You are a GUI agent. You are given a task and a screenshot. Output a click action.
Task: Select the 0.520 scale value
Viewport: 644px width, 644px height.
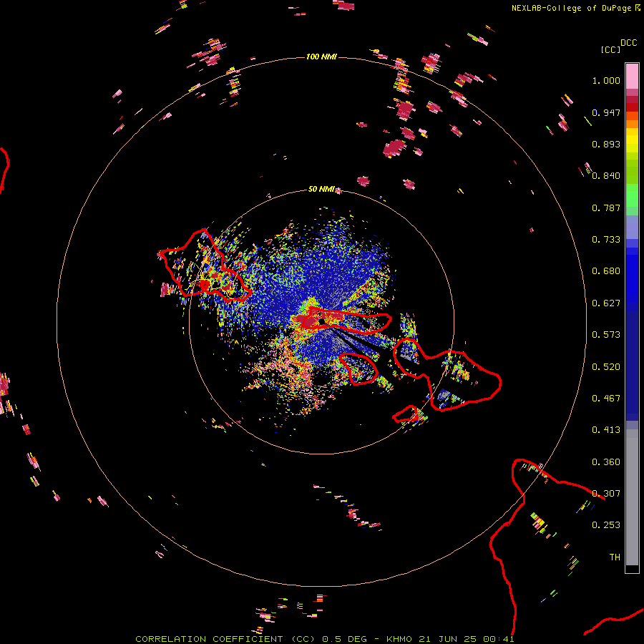tap(606, 367)
